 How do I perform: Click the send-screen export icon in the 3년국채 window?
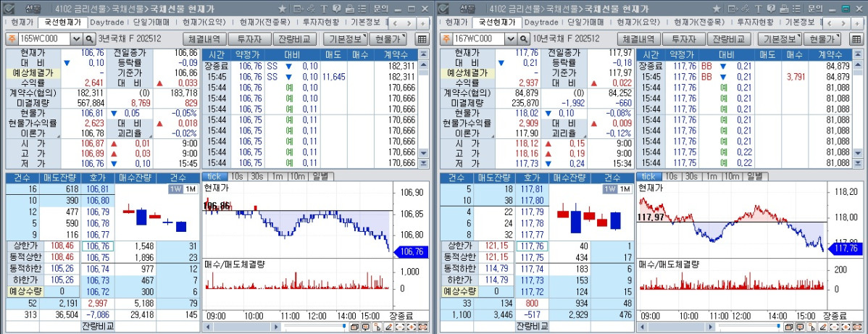298,9
